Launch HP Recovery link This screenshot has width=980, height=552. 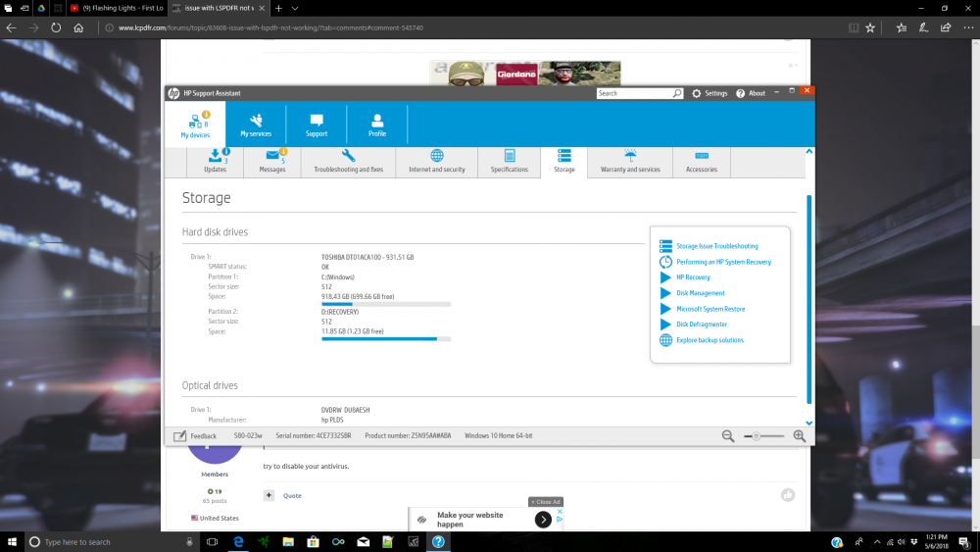pyautogui.click(x=693, y=277)
